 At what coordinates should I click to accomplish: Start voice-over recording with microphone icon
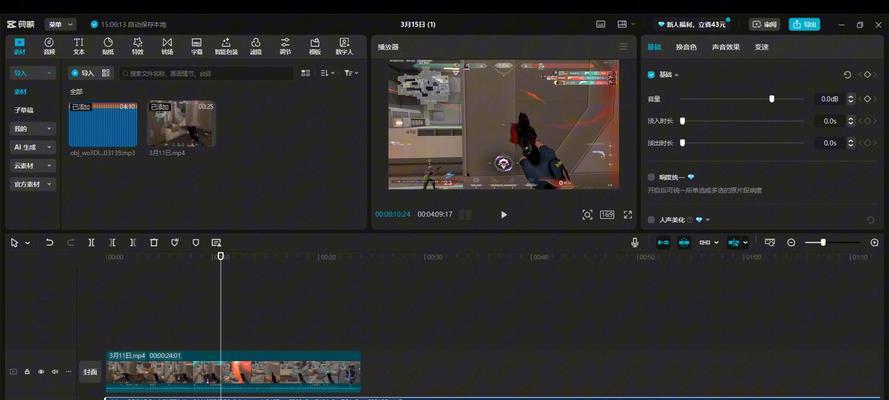tap(635, 242)
